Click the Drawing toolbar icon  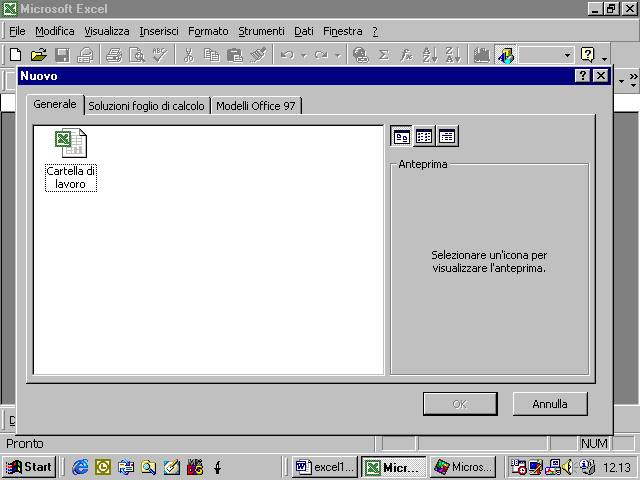[x=505, y=55]
